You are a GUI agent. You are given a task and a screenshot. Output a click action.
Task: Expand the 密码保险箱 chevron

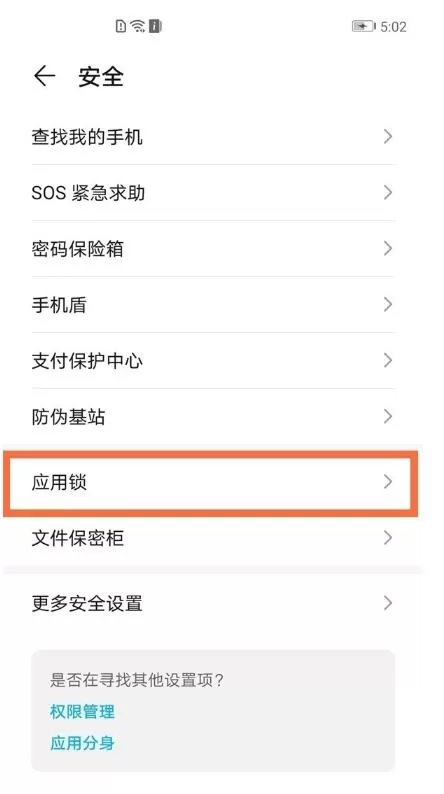(x=388, y=249)
